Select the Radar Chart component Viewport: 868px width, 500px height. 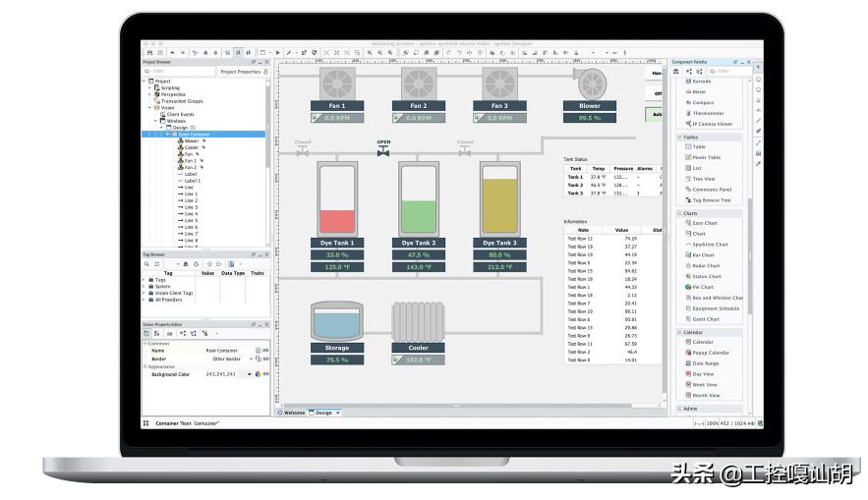coord(703,265)
